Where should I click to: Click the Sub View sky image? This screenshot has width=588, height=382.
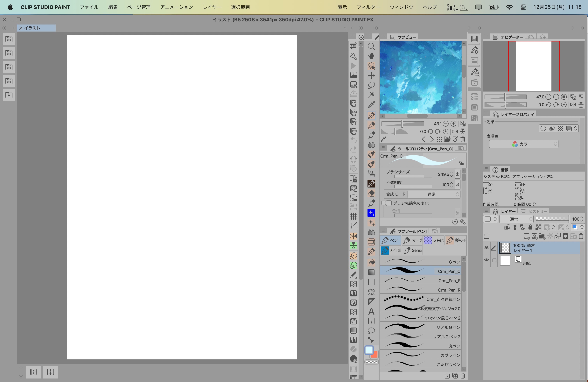[421, 77]
